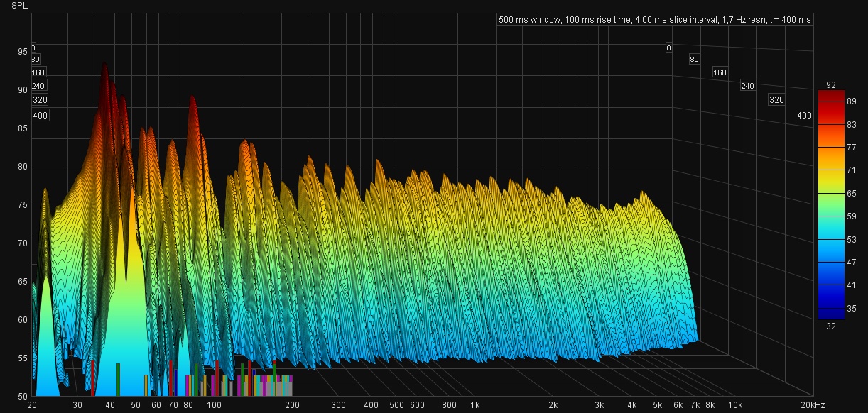
Task: Select the 240 ms time marker on right
Action: click(747, 86)
